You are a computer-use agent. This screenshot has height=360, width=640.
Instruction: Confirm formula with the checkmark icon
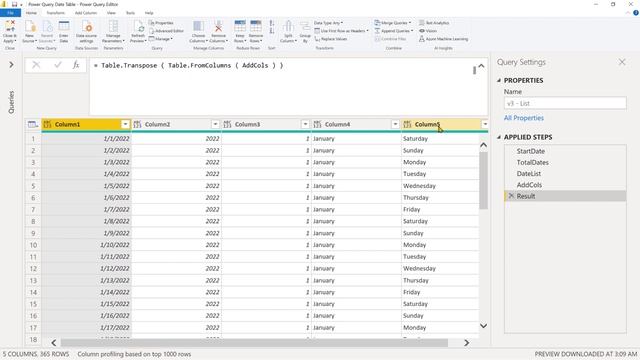click(x=58, y=65)
